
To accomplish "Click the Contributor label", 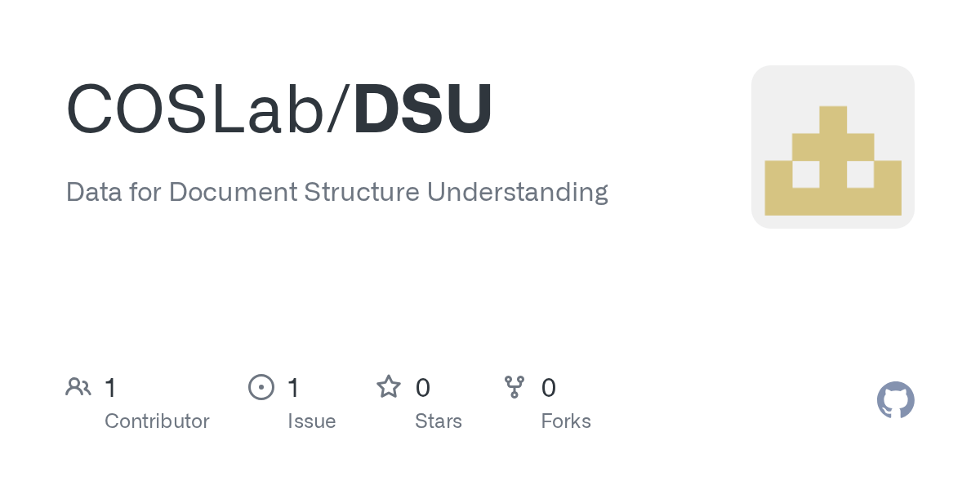I will pyautogui.click(x=157, y=421).
